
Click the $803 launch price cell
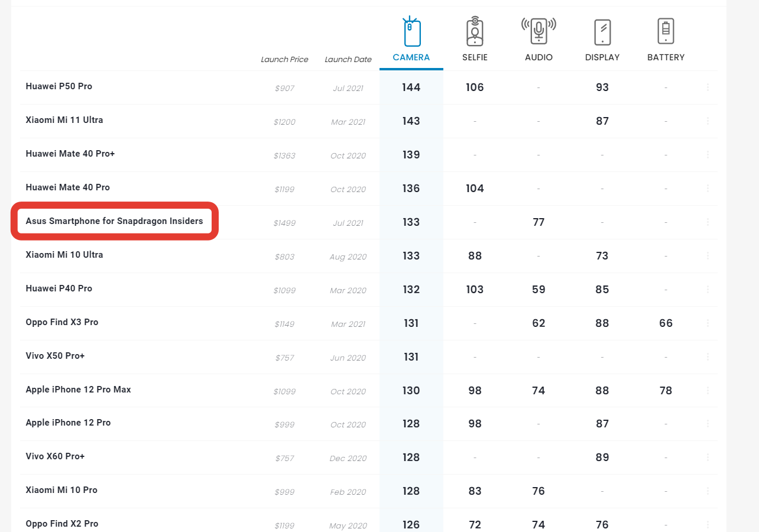coord(284,257)
